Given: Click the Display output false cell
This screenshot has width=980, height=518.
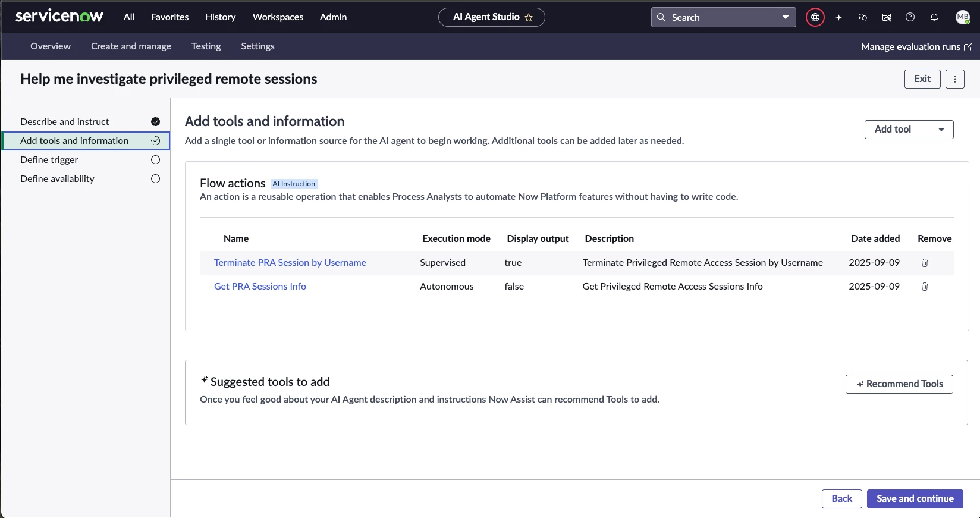Looking at the screenshot, I should 514,287.
